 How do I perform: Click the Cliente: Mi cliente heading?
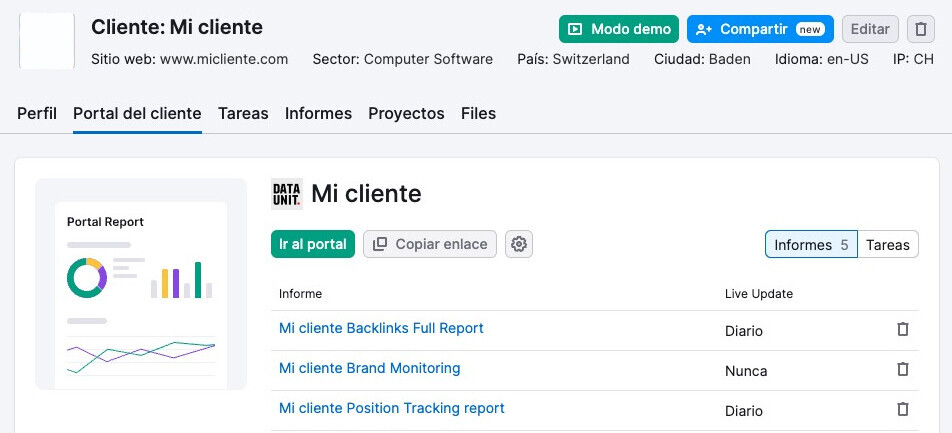click(177, 27)
